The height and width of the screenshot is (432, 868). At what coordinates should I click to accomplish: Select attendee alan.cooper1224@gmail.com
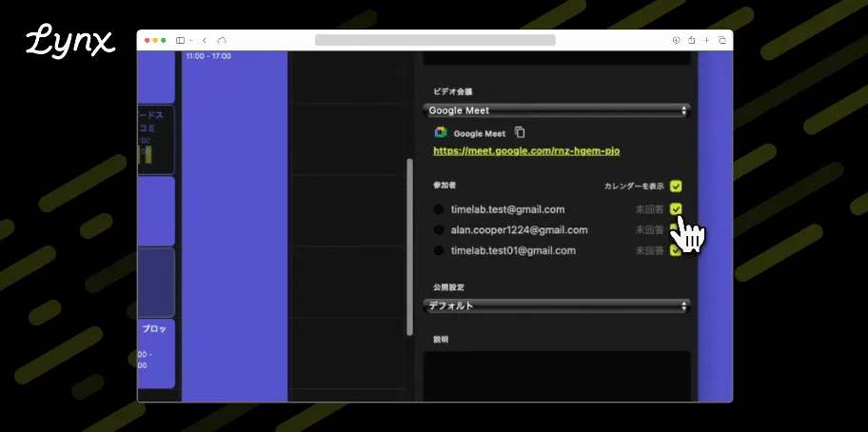pos(520,230)
